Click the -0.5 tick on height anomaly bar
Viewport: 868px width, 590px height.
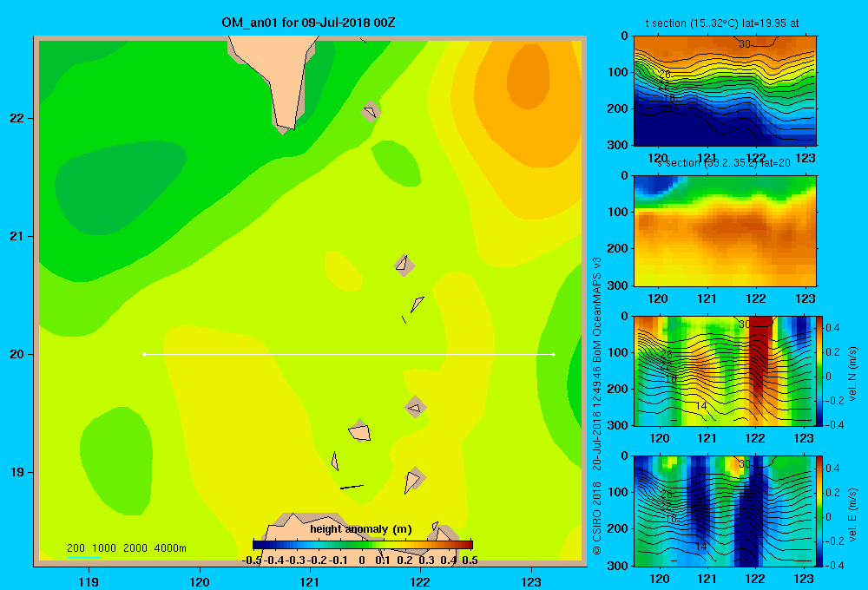click(253, 560)
